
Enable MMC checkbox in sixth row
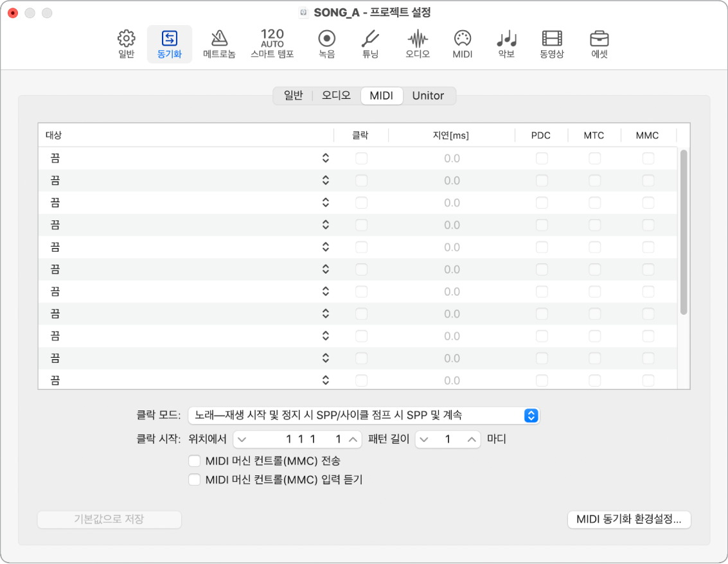pos(648,270)
